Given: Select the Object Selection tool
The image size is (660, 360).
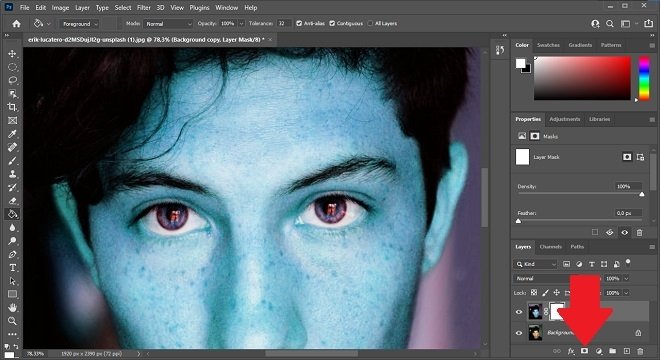Looking at the screenshot, I should pos(12,93).
